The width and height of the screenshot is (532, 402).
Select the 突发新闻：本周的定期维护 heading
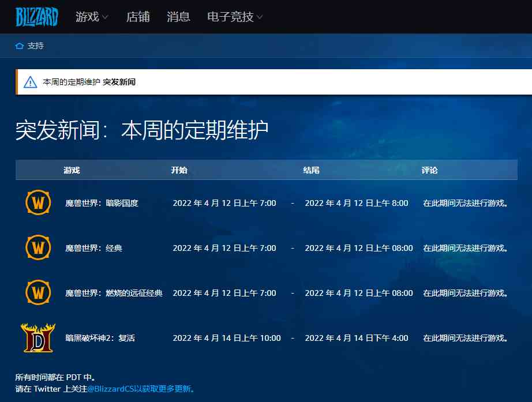click(142, 130)
